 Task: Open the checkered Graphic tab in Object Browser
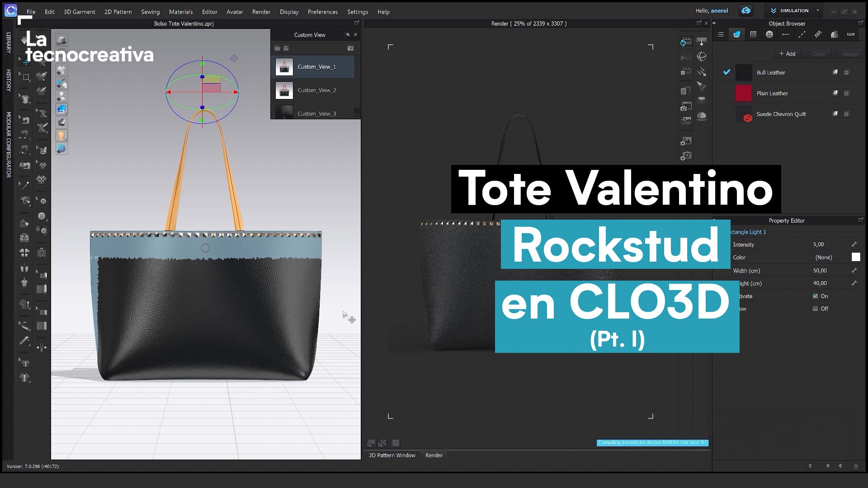pos(753,34)
